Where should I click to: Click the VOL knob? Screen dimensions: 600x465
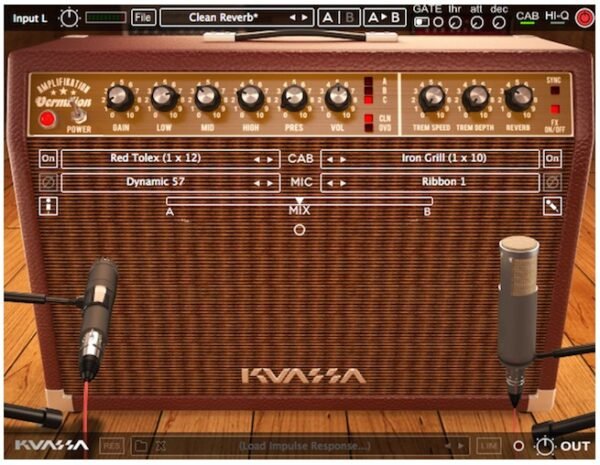[x=338, y=98]
